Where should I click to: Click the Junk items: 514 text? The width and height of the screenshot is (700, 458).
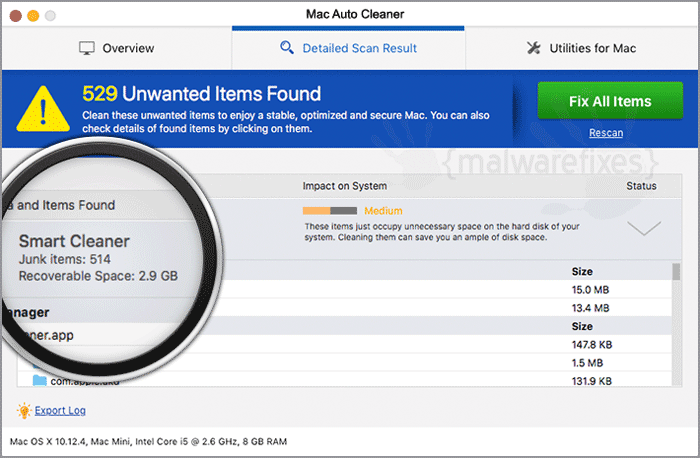tap(65, 259)
